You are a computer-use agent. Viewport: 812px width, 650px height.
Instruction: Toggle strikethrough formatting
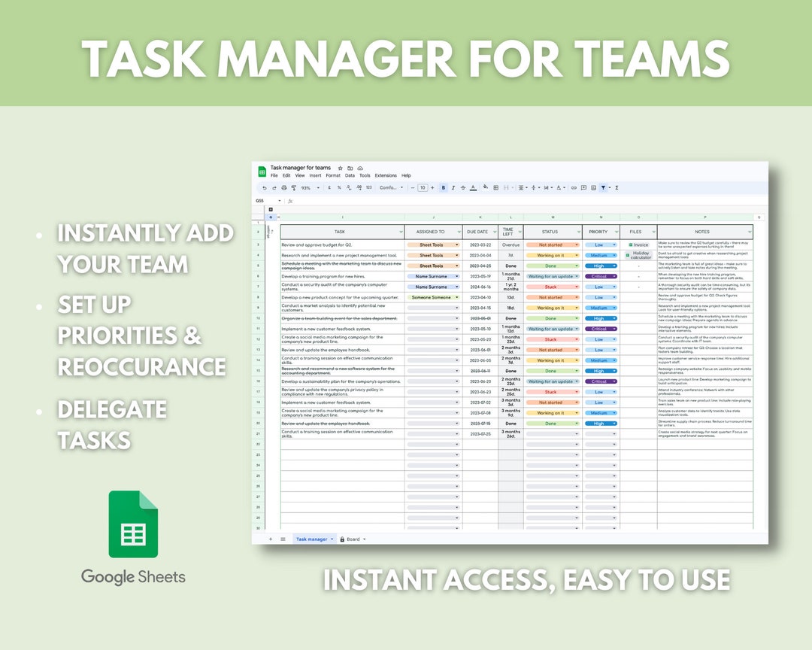click(462, 187)
